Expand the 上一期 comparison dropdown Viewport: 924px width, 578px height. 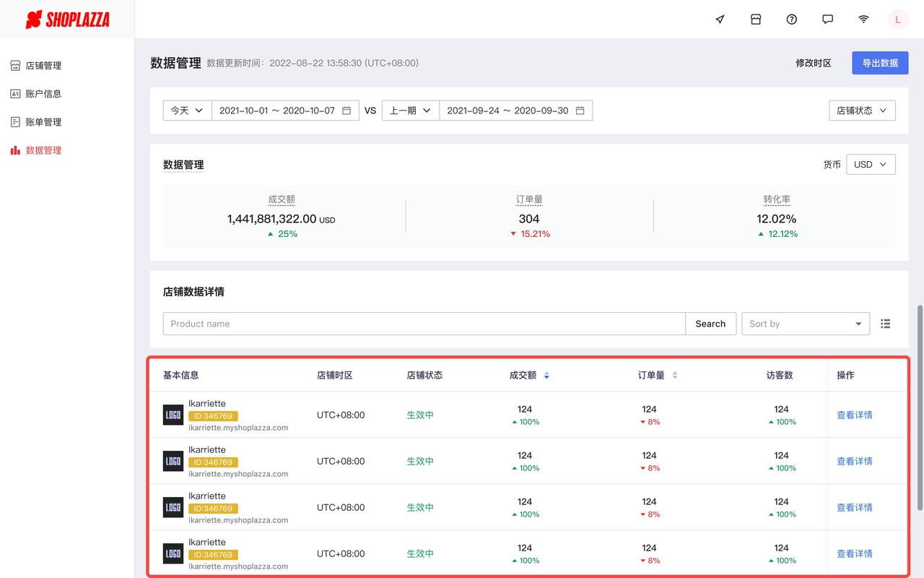tap(411, 111)
